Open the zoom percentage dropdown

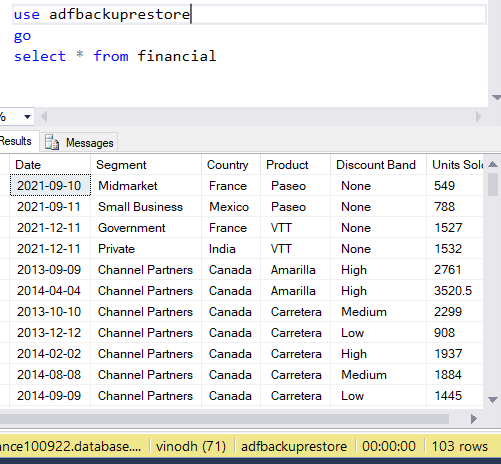coord(27,117)
